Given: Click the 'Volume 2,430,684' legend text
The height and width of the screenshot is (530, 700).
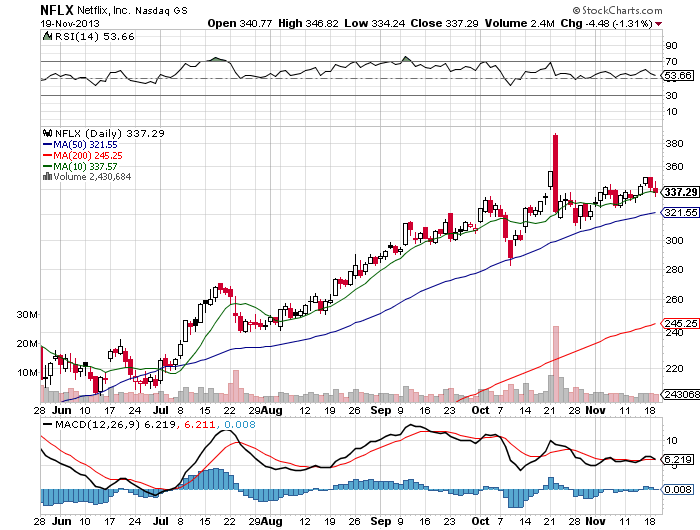Looking at the screenshot, I should click(92, 176).
